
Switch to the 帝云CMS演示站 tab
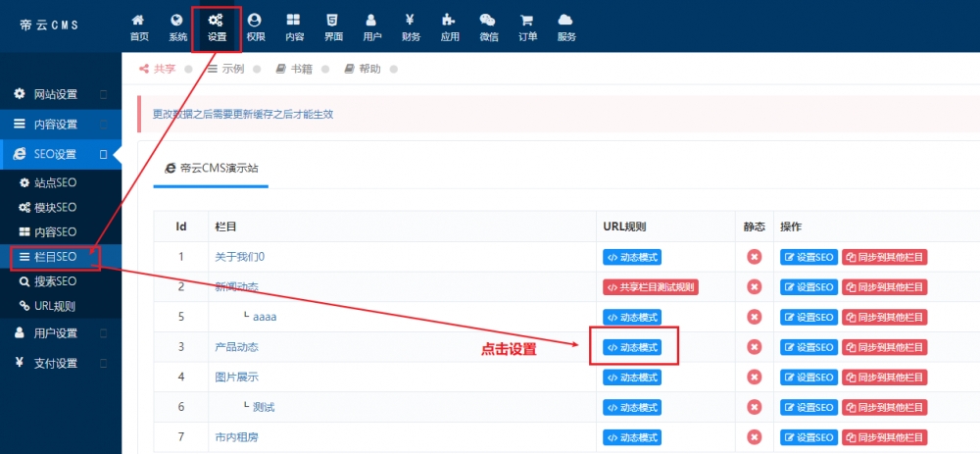pyautogui.click(x=211, y=169)
